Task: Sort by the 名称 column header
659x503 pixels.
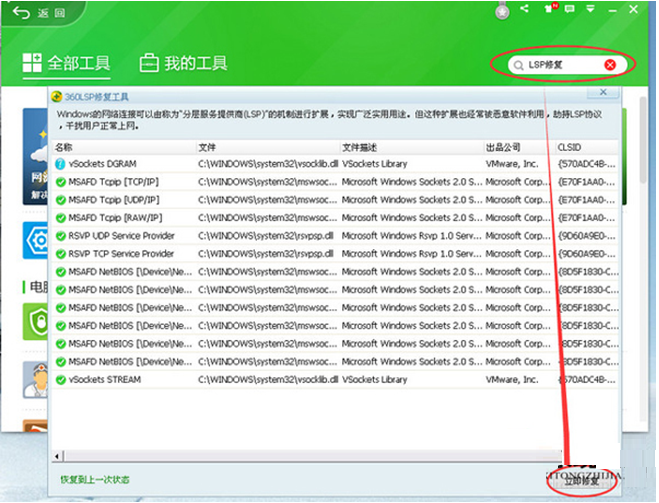Action: 124,147
